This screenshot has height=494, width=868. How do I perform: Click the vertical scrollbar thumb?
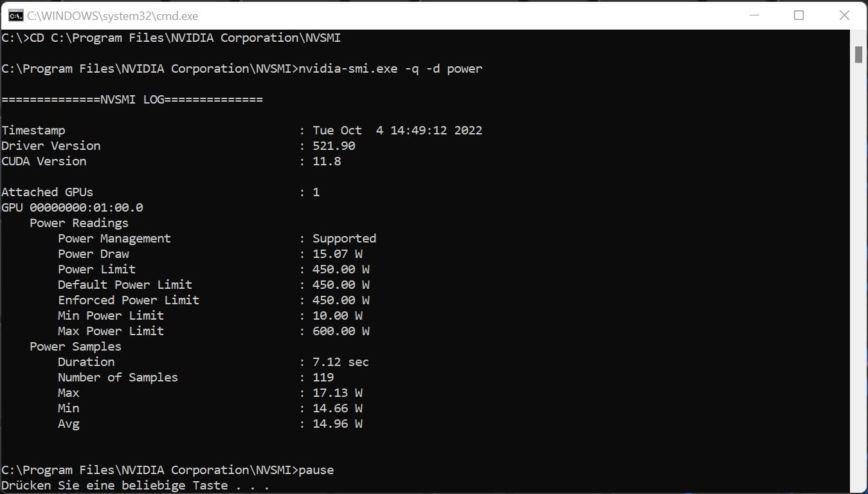(858, 55)
